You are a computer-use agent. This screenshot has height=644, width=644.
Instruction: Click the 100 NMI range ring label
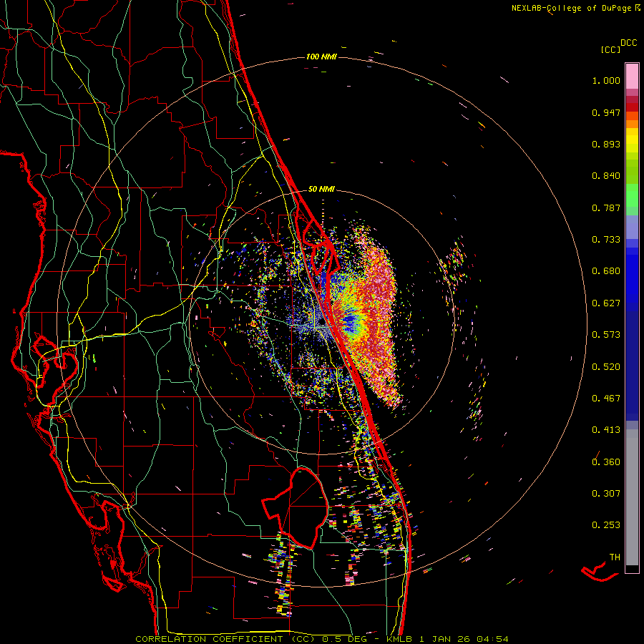tap(321, 57)
